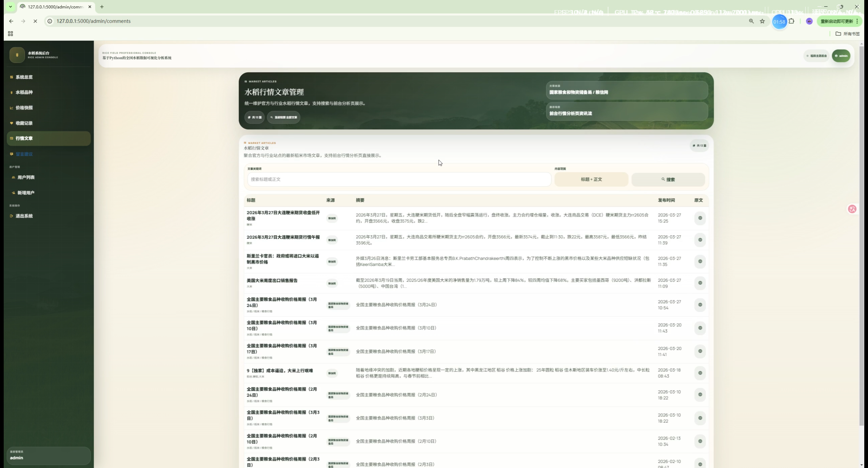
Task: Click globe icon for 斯里兰卡官员 article
Action: (x=700, y=261)
